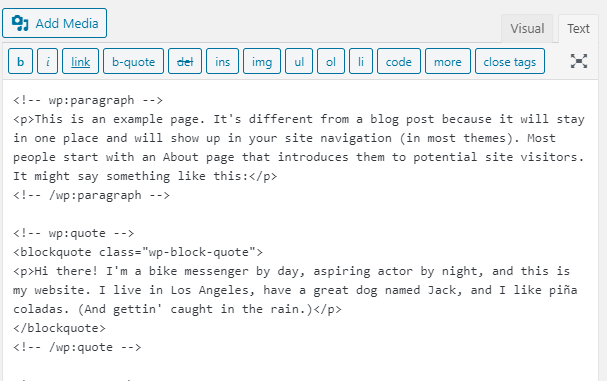Click into the first wp:paragraph comment line
The height and width of the screenshot is (381, 607).
point(88,100)
